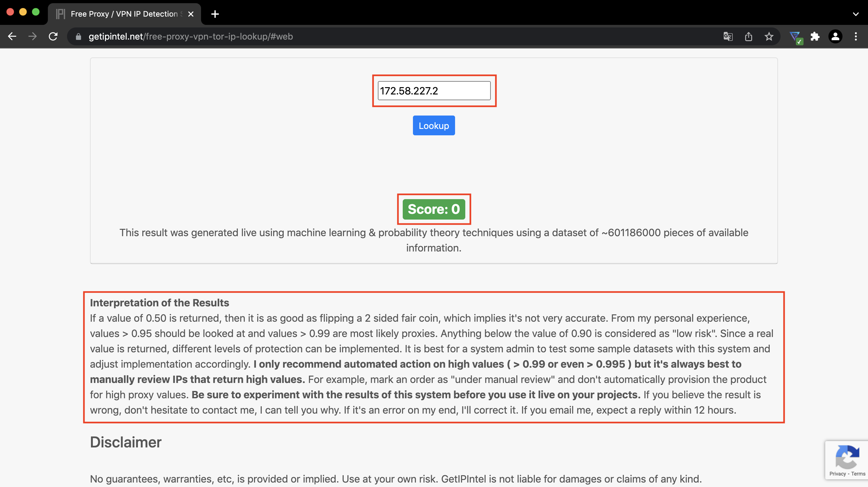This screenshot has height=487, width=868.
Task: Expand the tab search chevron
Action: coord(856,14)
